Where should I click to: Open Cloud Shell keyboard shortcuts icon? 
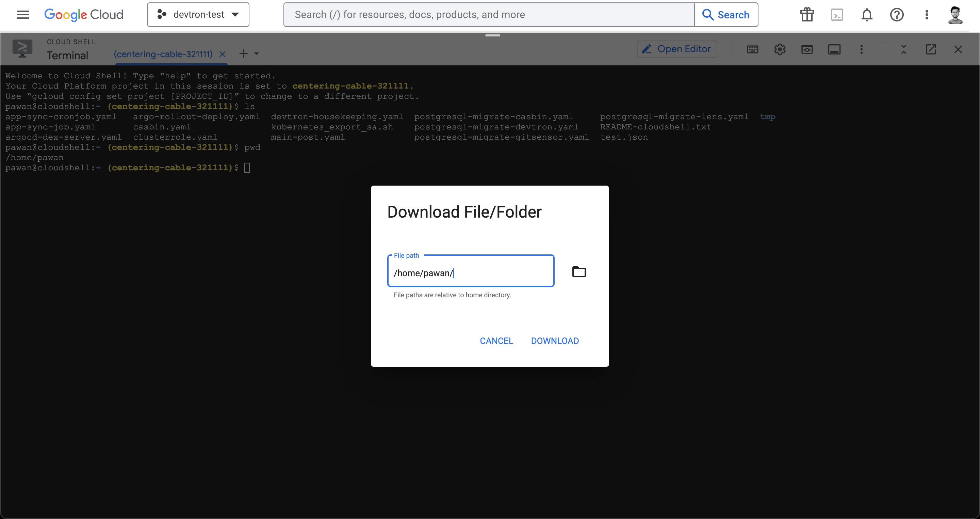(x=752, y=49)
